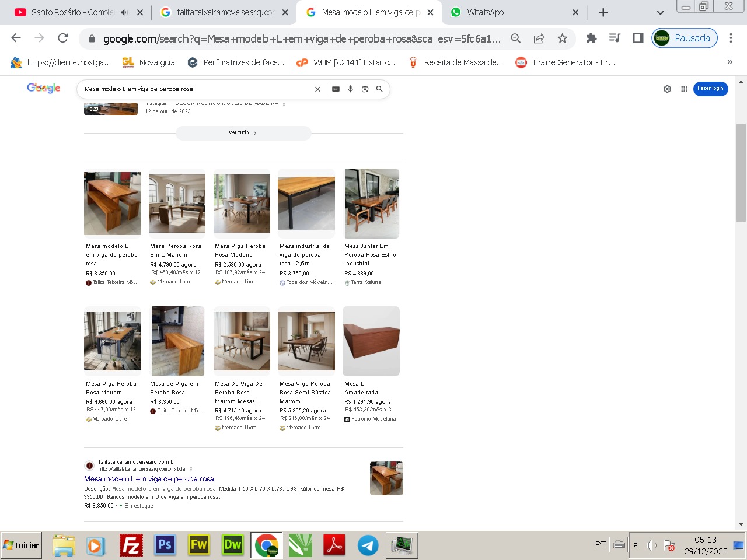
Task: Expand the tab search dropdown arrow
Action: (660, 12)
